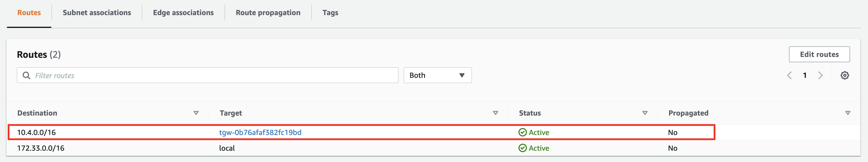This screenshot has width=868, height=162.
Task: Sort by Target column arrow
Action: (x=495, y=113)
